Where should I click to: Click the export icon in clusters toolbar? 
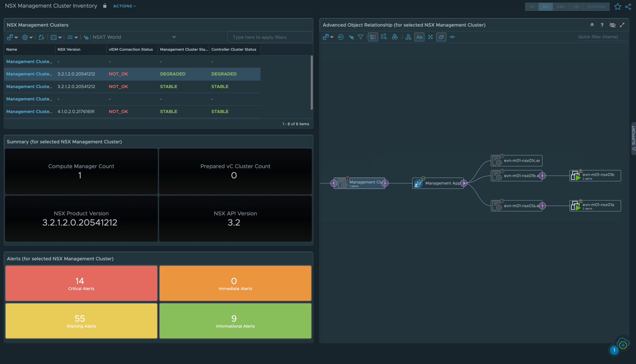41,37
